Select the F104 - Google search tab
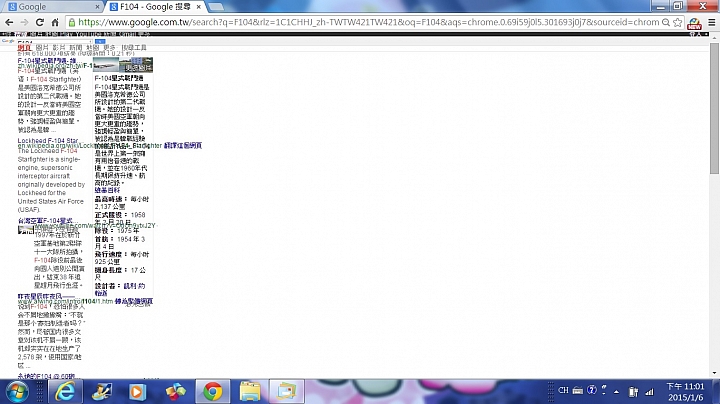Viewport: 720px width, 404px height. pos(154,7)
